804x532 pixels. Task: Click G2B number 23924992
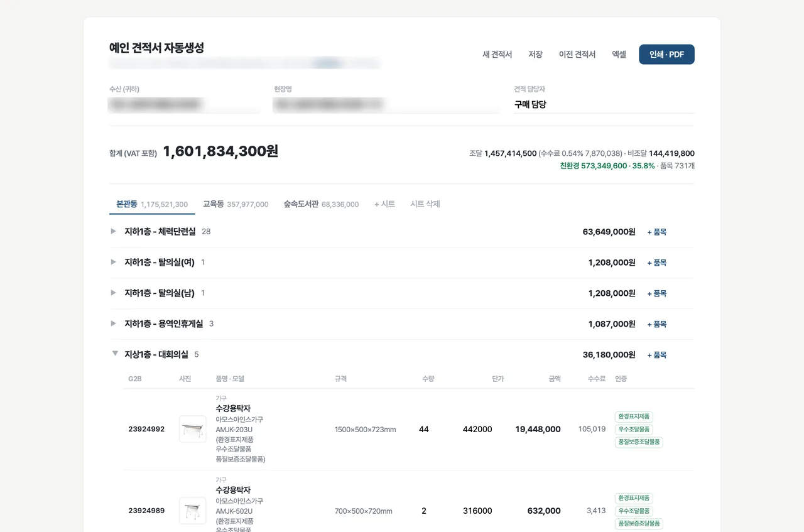click(146, 429)
